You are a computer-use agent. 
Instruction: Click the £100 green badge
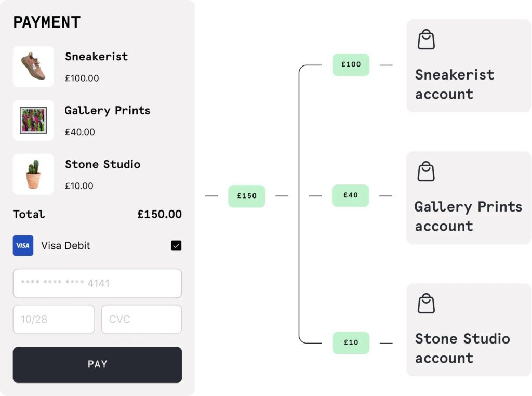[x=351, y=64]
